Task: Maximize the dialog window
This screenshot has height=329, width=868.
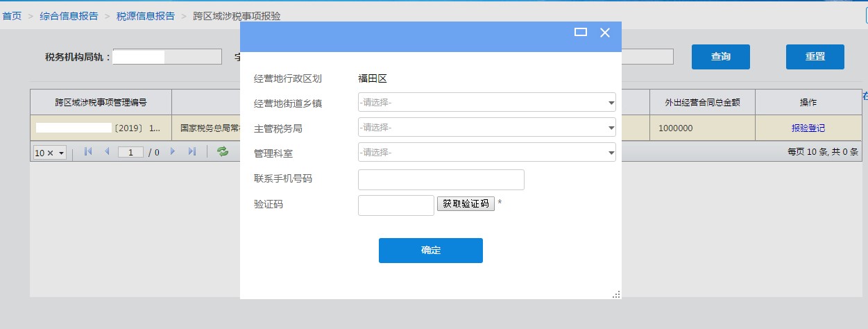Action: coord(581,32)
